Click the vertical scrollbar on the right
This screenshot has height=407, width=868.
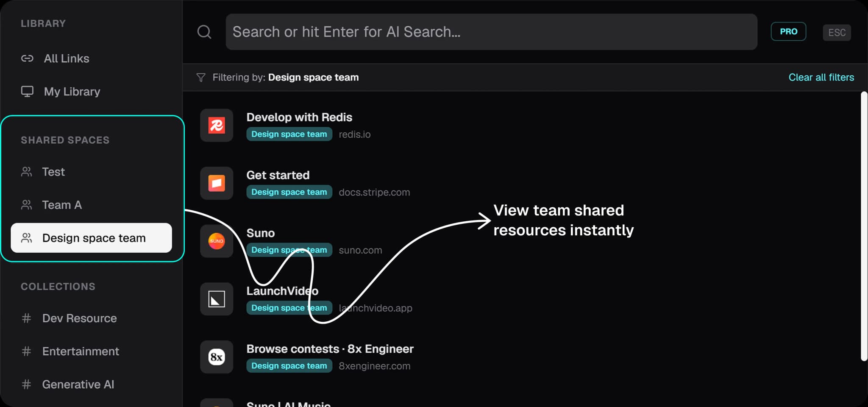tap(864, 226)
